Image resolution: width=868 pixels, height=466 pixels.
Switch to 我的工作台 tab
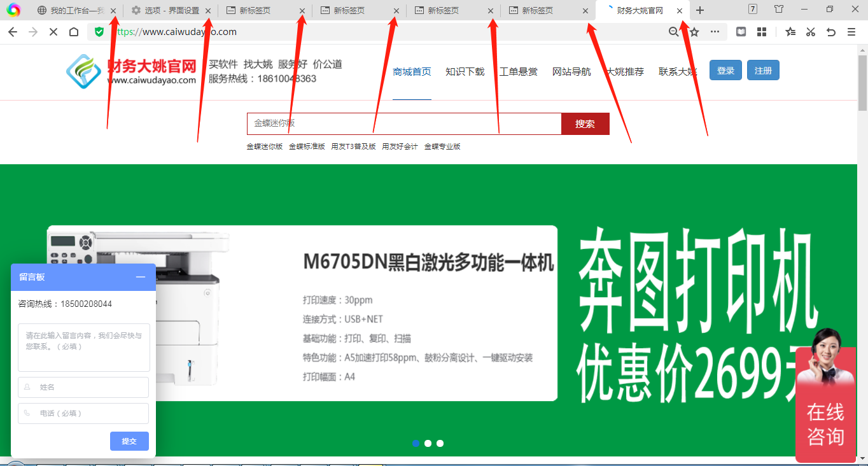(x=76, y=11)
